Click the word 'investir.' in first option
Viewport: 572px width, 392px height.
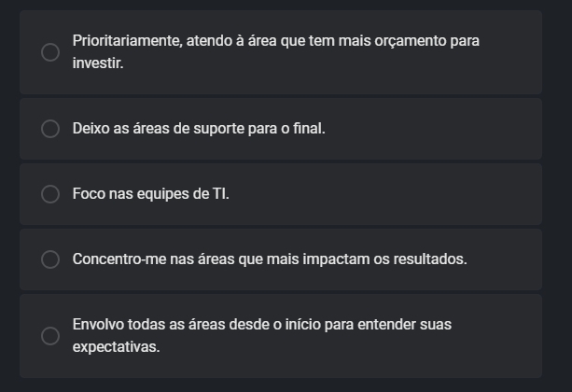click(98, 63)
